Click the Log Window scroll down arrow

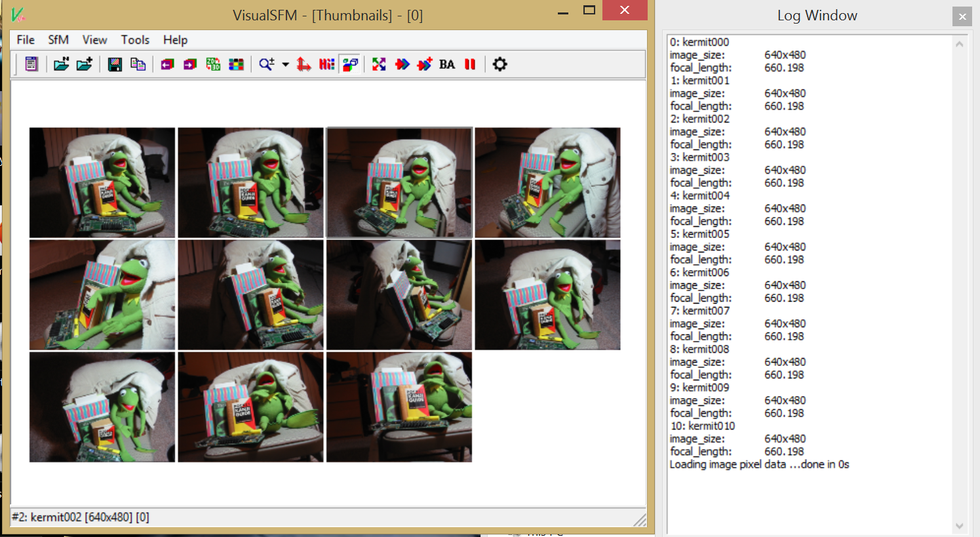pyautogui.click(x=960, y=526)
